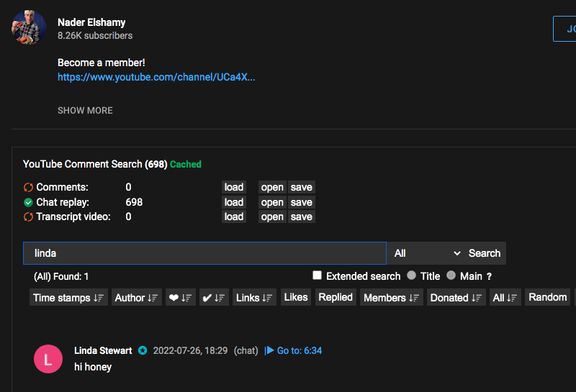Screen dimensions: 576x392
Task: Select the Title radio option
Action: coord(411,275)
